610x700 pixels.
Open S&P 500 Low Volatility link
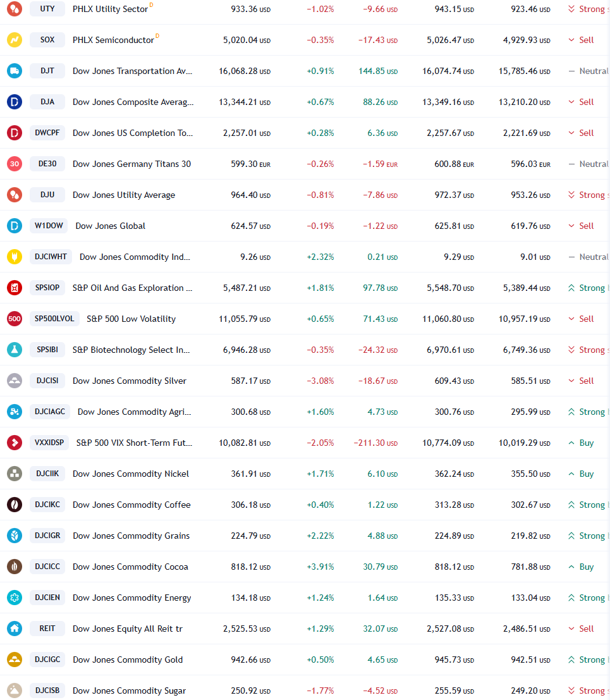point(131,319)
